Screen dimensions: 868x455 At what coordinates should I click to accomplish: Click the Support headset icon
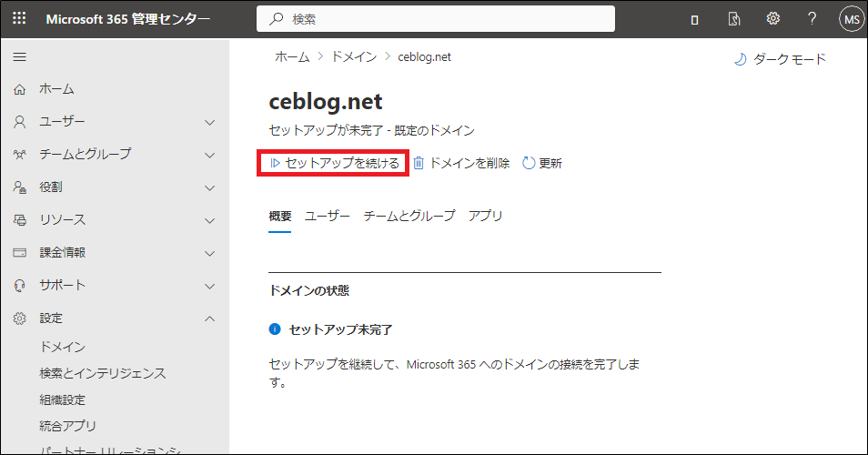(x=19, y=286)
